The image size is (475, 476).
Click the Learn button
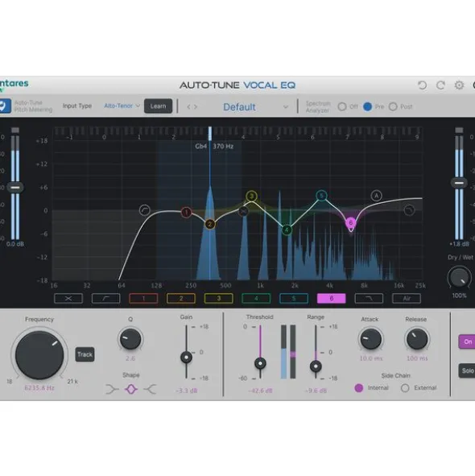(x=158, y=106)
